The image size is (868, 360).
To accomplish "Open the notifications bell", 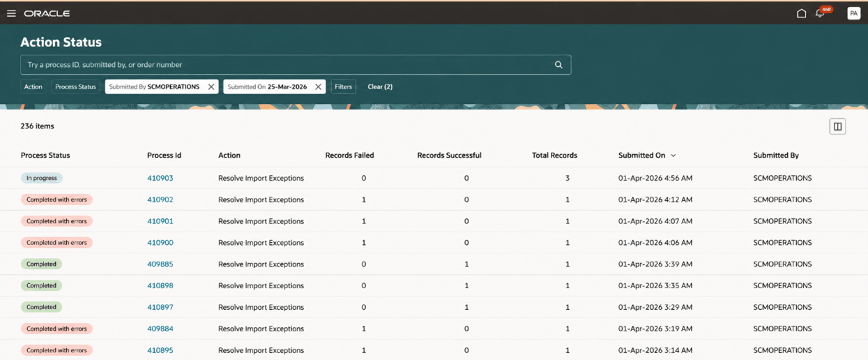I will [x=821, y=13].
